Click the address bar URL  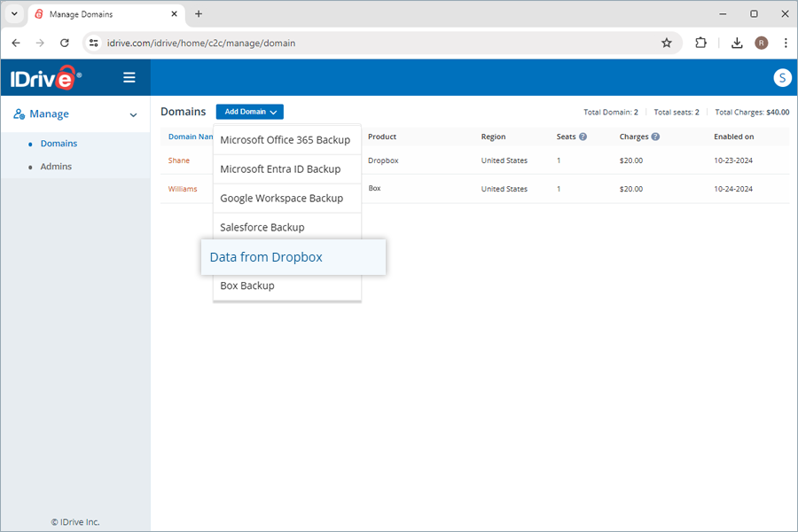pyautogui.click(x=201, y=43)
